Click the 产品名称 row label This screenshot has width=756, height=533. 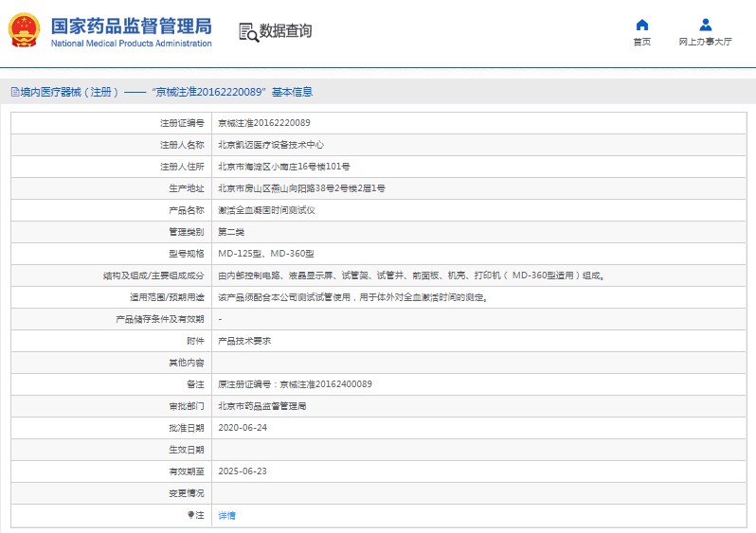pos(186,210)
